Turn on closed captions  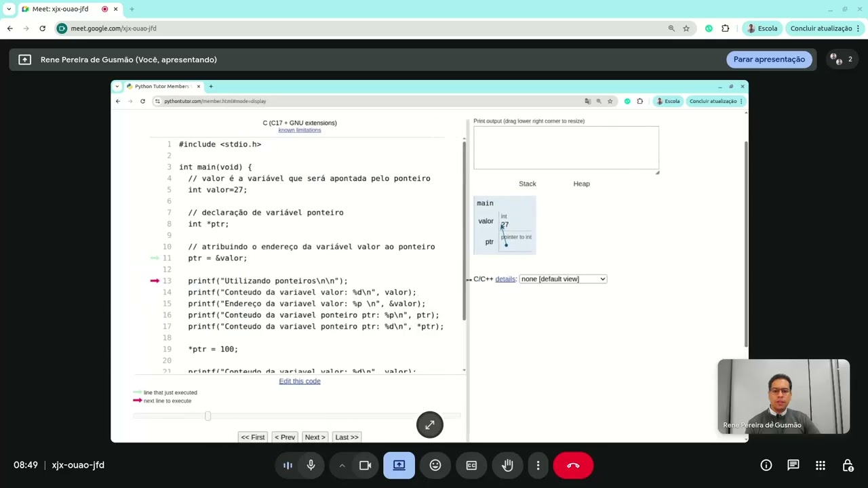click(x=471, y=465)
